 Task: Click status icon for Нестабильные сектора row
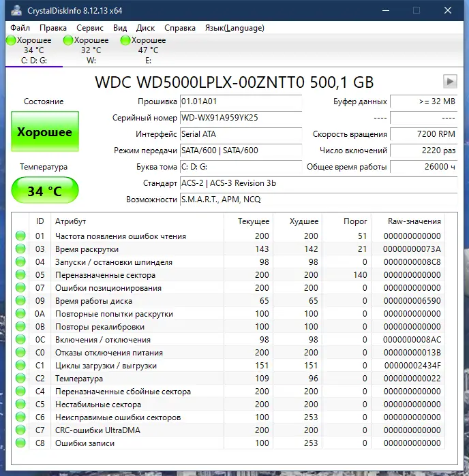click(20, 404)
